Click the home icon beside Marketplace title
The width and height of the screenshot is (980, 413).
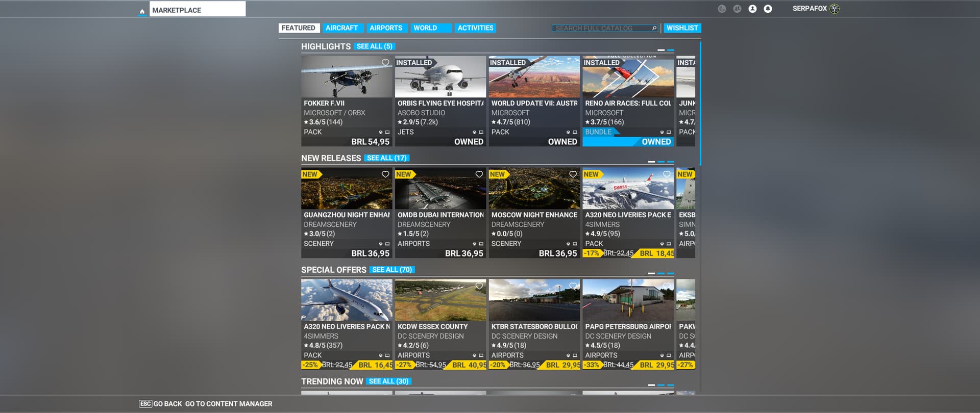[x=142, y=11]
